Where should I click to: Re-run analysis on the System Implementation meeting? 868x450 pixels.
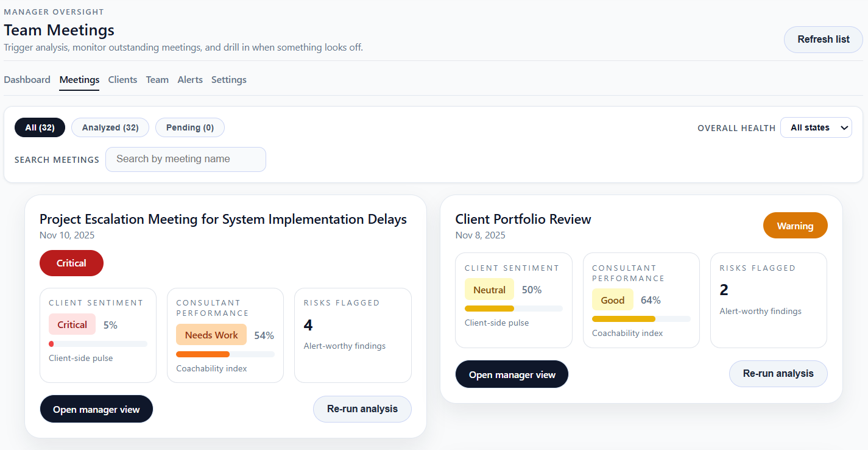[362, 409]
